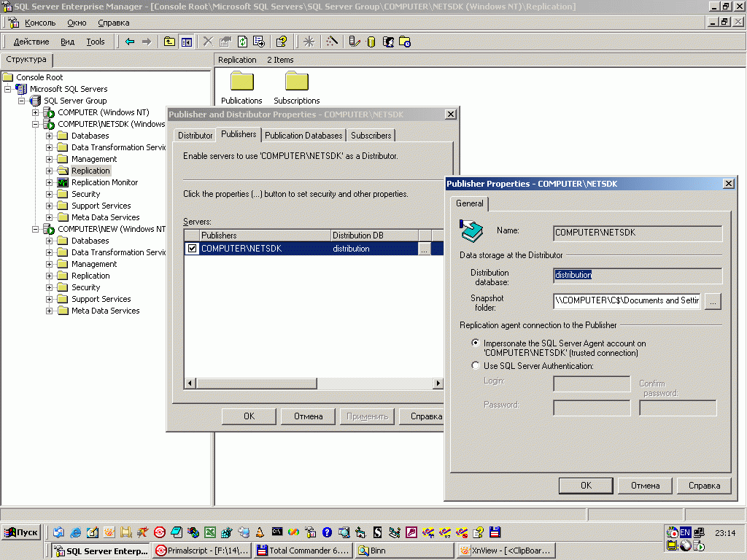
Task: Click the New Login toolbar icon
Action: click(388, 42)
